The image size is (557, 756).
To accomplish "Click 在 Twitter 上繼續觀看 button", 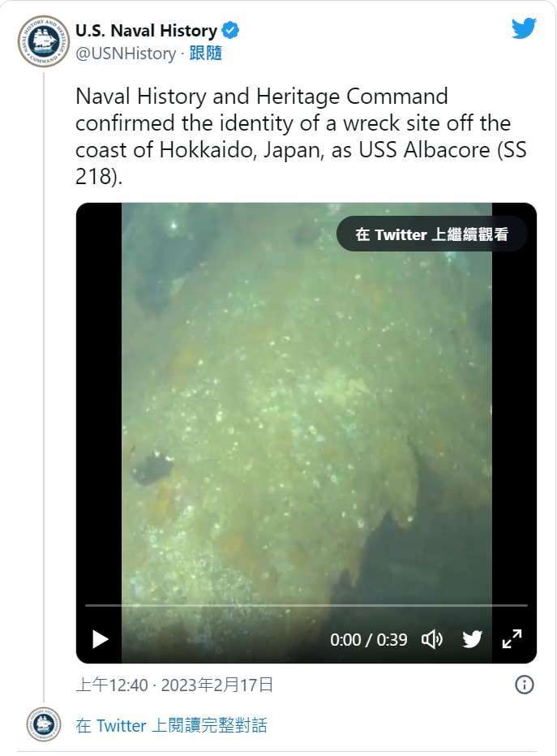I will [431, 234].
